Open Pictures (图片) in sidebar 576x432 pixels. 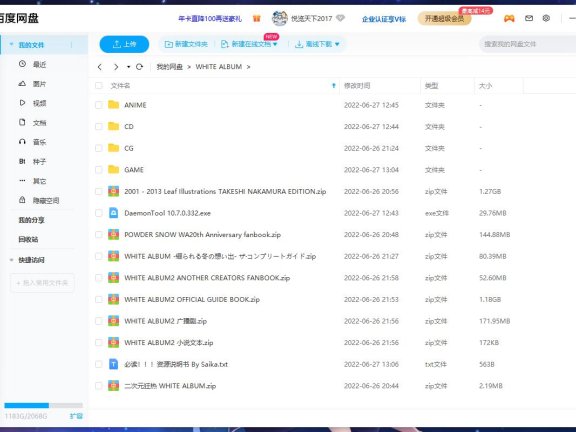[39, 84]
